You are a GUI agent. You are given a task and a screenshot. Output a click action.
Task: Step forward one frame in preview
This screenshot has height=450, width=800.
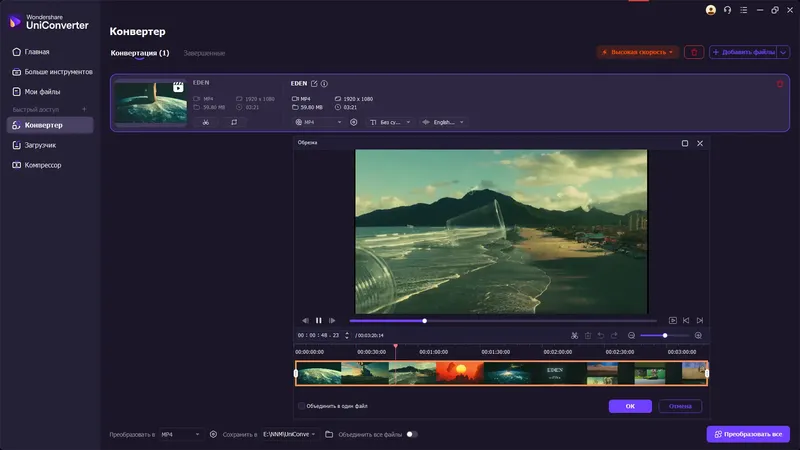(x=332, y=320)
